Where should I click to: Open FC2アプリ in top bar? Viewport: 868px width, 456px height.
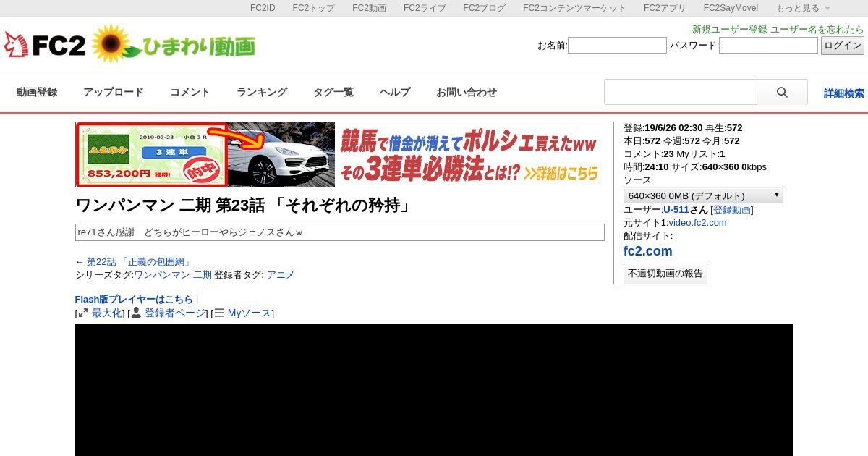click(x=665, y=8)
